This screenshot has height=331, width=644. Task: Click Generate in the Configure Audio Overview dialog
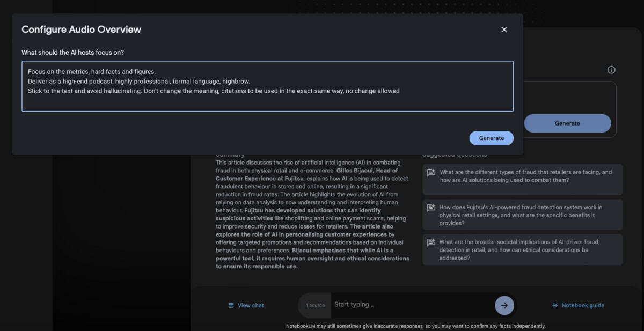491,138
